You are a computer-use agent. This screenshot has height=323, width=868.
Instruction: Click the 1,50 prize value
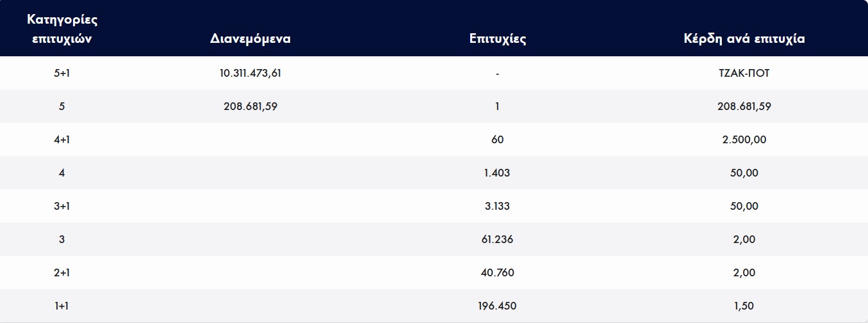(744, 306)
